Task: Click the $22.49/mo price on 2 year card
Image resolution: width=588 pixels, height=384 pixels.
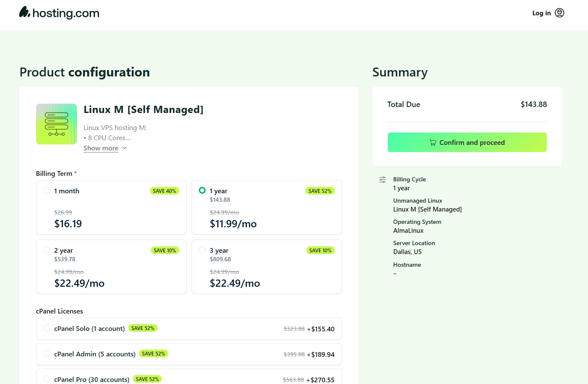Action: point(79,283)
